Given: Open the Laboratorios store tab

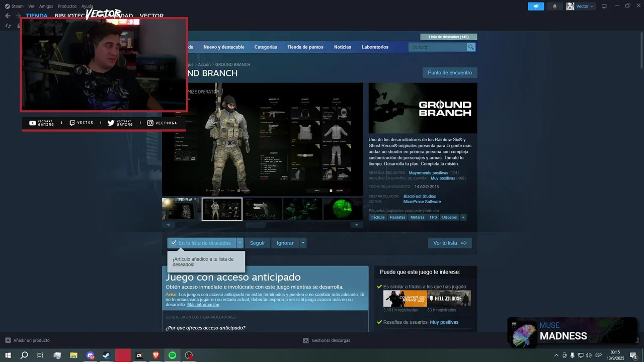Looking at the screenshot, I should 375,47.
